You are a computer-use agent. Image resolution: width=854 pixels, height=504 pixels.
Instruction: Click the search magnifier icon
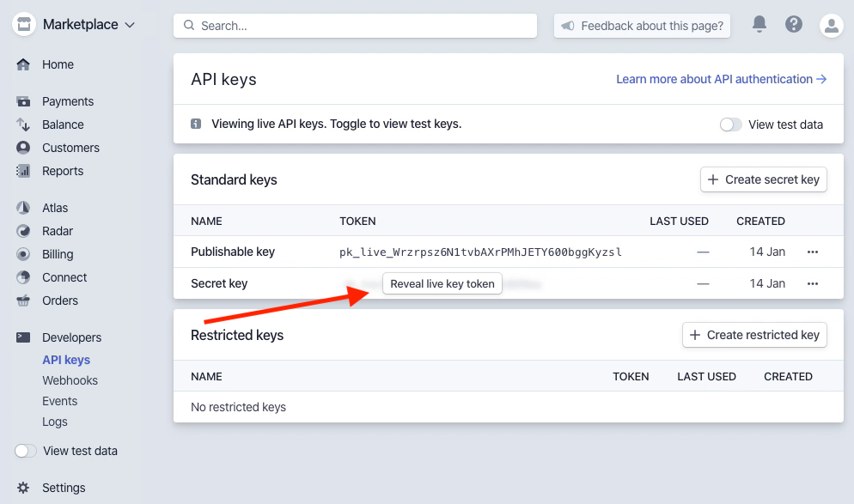tap(189, 25)
